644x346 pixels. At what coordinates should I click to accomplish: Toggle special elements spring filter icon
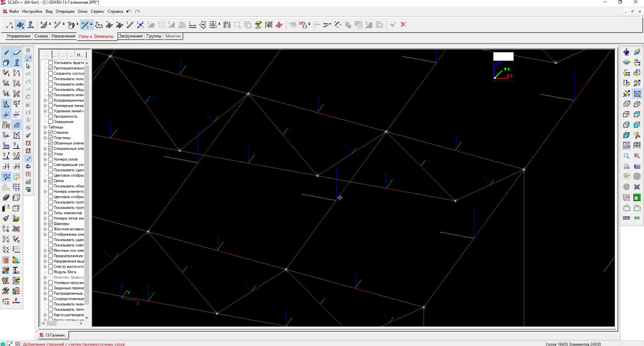[x=16, y=63]
